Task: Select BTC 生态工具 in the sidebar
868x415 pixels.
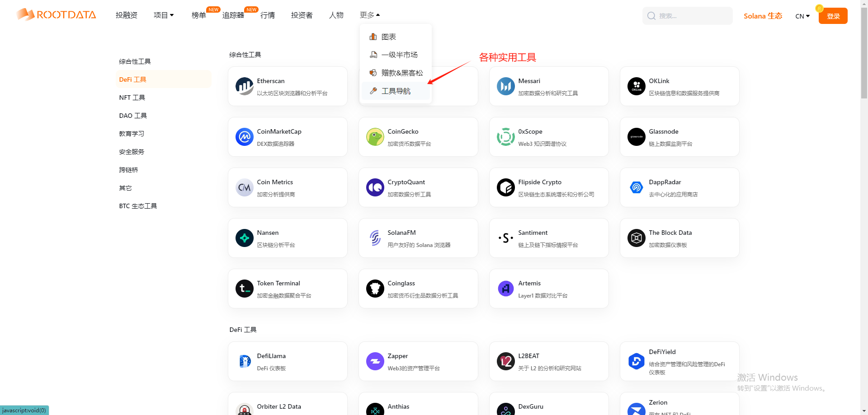Action: [163, 206]
